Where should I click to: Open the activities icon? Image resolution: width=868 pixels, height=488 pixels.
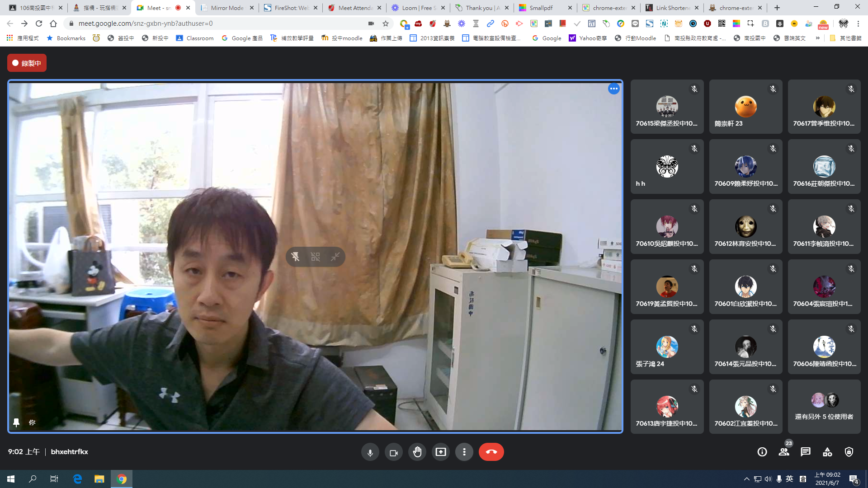[827, 452]
